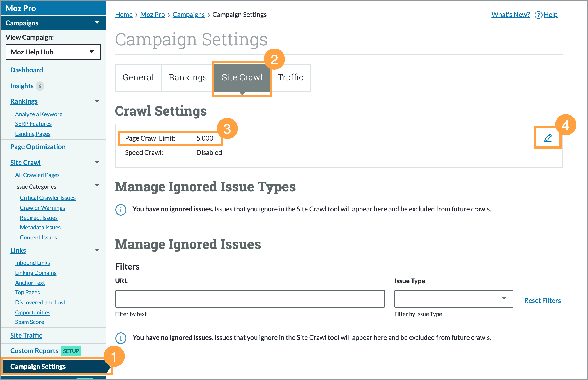
Task: Click the pencil icon to edit Crawl Settings
Action: 547,137
